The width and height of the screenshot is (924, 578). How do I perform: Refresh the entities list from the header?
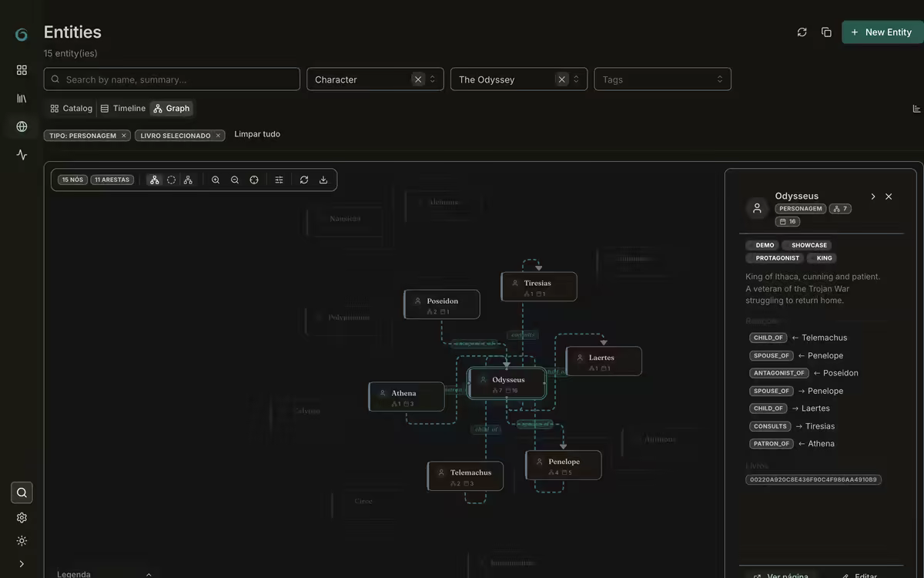pyautogui.click(x=802, y=32)
